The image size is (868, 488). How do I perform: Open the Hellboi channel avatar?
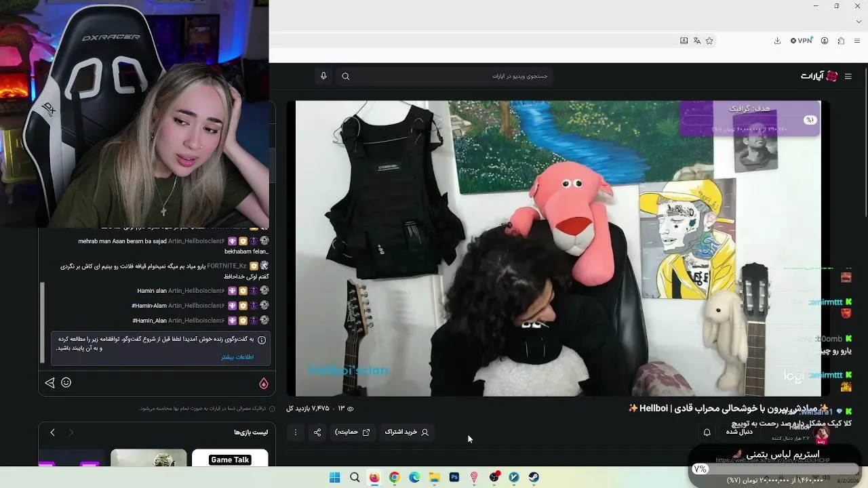(x=821, y=434)
